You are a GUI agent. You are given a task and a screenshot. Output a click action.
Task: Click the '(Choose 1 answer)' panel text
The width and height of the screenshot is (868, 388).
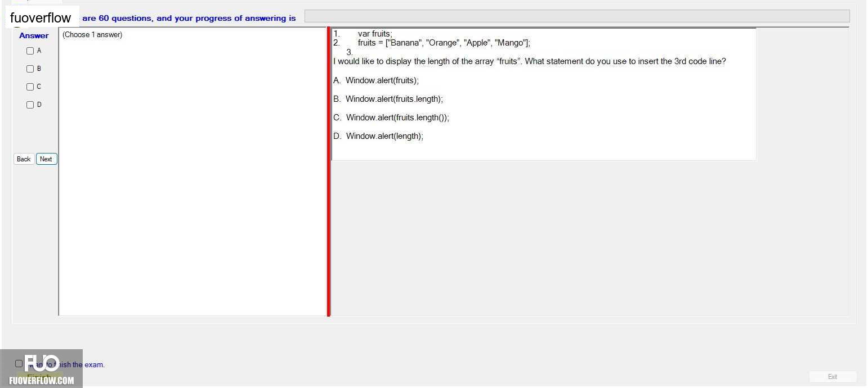click(92, 35)
